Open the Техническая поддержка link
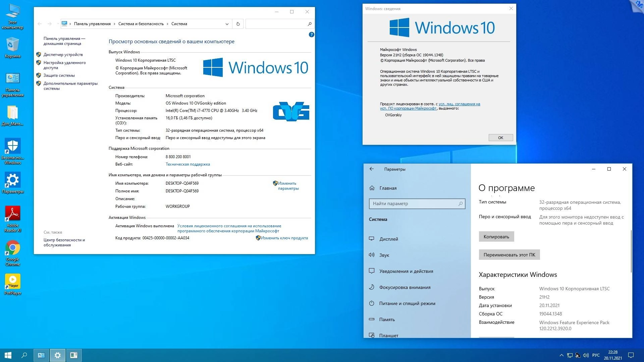The width and height of the screenshot is (644, 362). 187,164
